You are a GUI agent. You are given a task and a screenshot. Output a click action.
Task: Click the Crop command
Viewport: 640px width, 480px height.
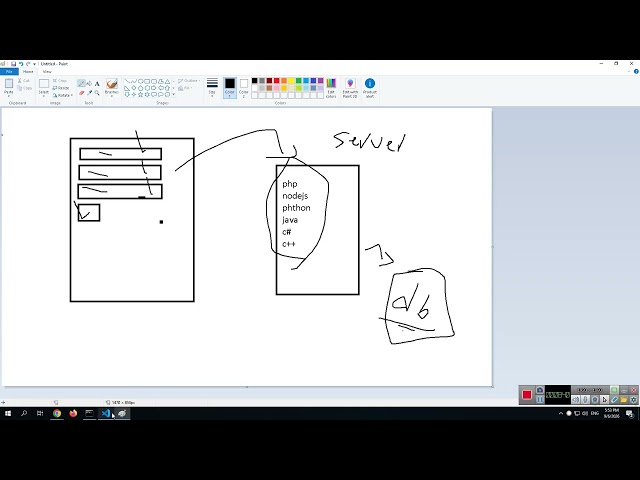tap(60, 81)
